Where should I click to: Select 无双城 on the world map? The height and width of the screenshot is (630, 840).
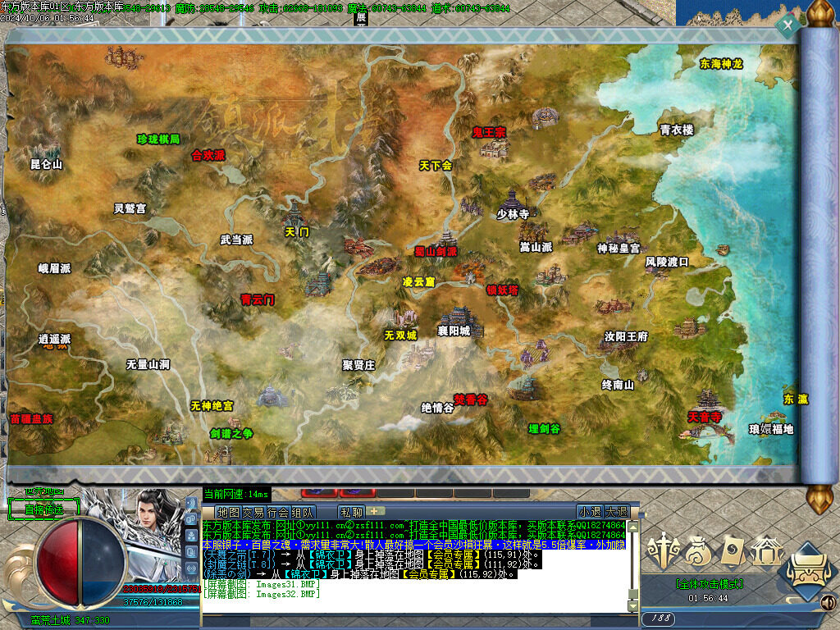pos(400,336)
